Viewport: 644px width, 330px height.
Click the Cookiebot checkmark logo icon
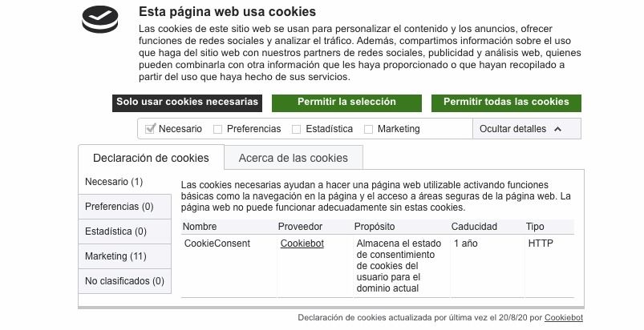click(x=100, y=19)
